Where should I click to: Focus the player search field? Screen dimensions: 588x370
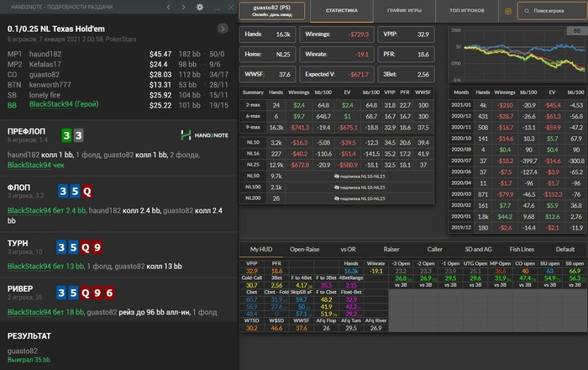pos(553,11)
